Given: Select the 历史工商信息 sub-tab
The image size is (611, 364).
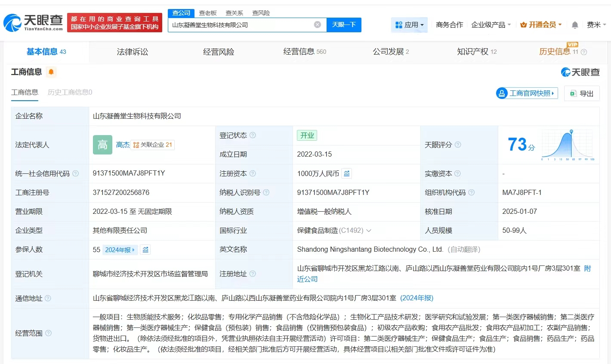Looking at the screenshot, I should [x=70, y=92].
